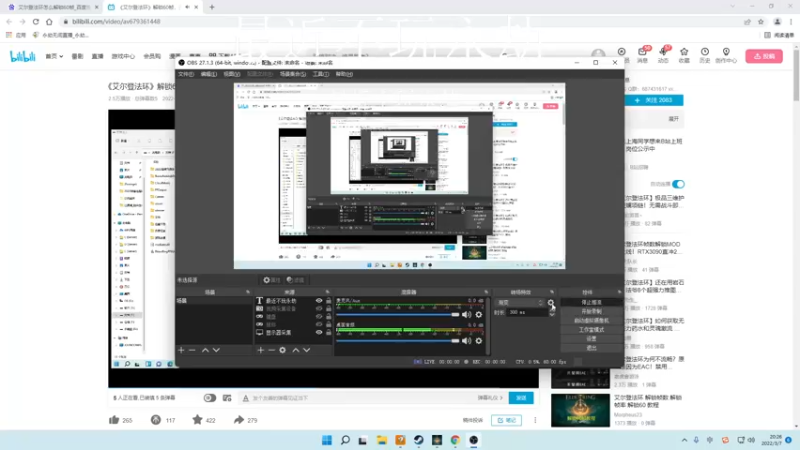Screen dimensions: 800x450
Task: Follow the uploader with the blue button
Action: [654, 100]
